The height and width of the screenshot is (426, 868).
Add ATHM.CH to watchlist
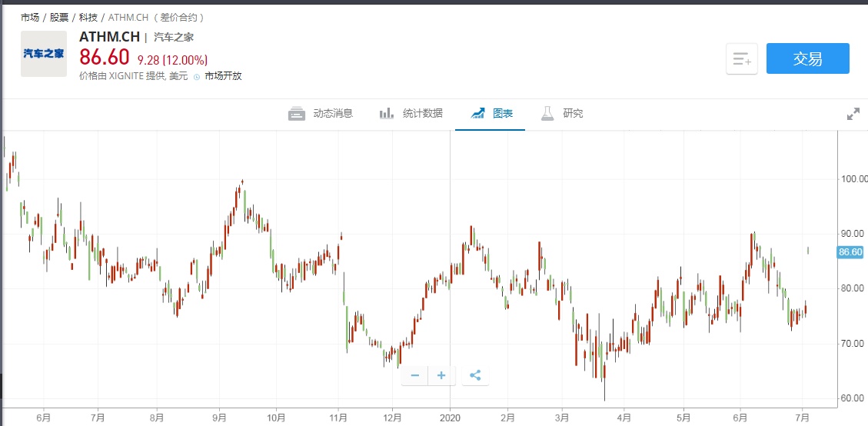[742, 58]
